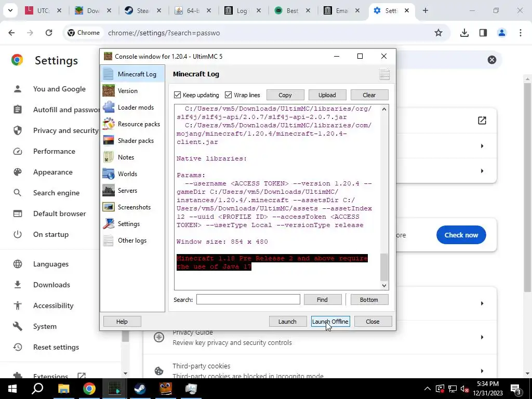
Task: Click the Close button in console dialog
Action: click(373, 321)
